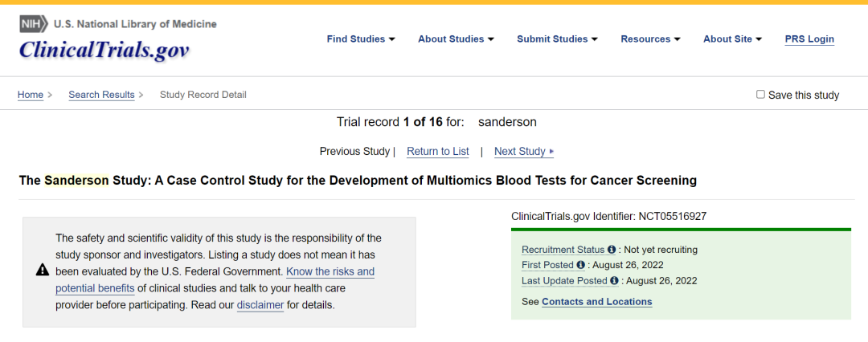Expand the About Studies dropdown

456,39
